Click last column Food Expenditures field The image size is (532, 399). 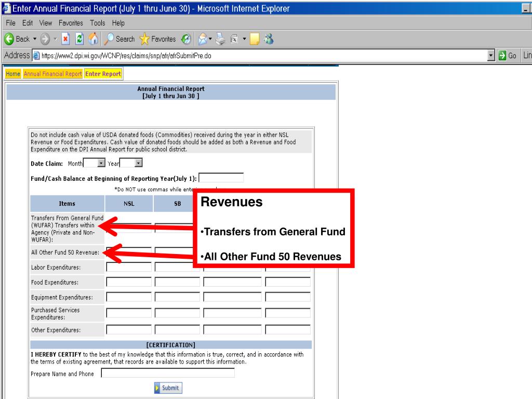(288, 282)
